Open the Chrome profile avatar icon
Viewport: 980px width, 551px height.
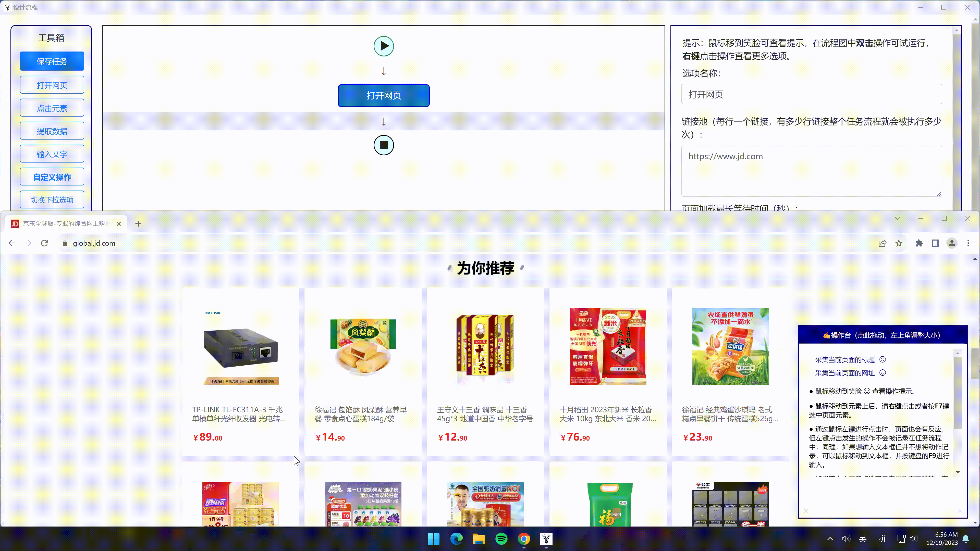pyautogui.click(x=952, y=243)
